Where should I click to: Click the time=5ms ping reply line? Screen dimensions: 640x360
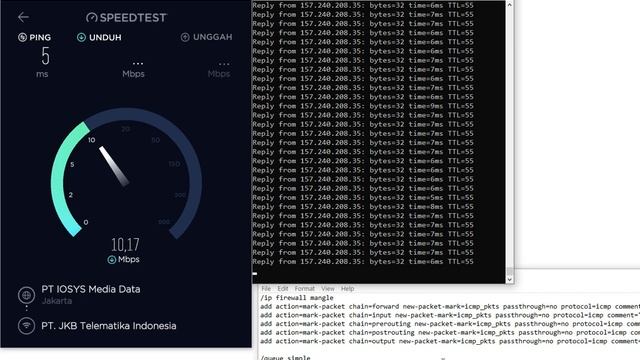(363, 198)
